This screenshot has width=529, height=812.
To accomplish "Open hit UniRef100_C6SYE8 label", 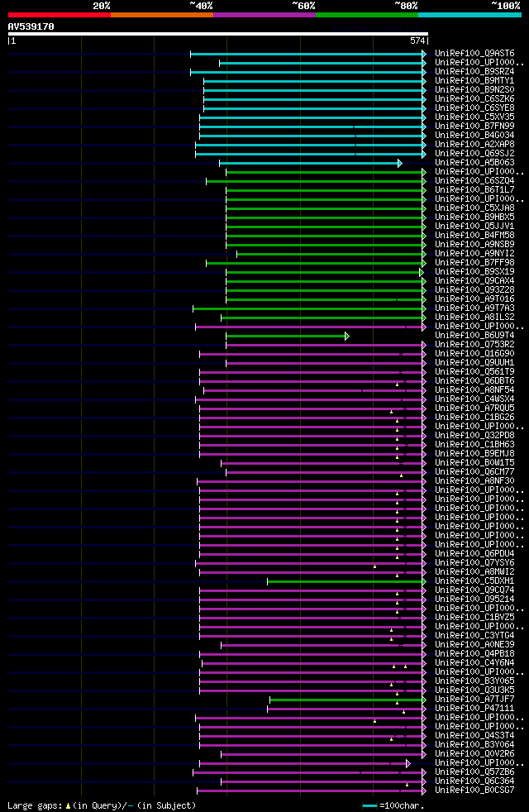I will point(474,108).
